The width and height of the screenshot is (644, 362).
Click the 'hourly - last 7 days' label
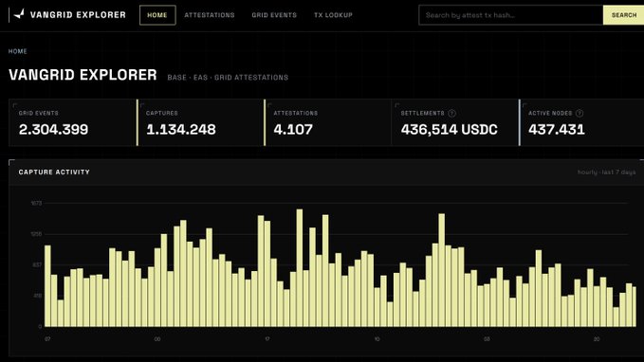click(607, 172)
